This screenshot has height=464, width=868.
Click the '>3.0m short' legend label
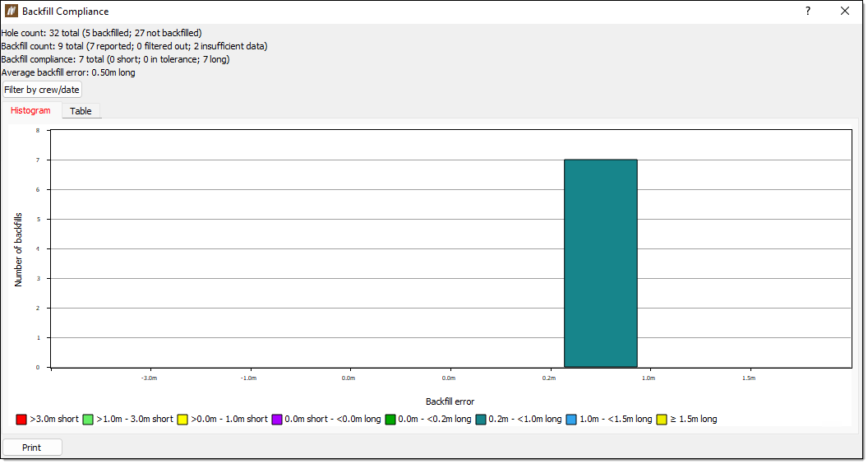tap(54, 419)
